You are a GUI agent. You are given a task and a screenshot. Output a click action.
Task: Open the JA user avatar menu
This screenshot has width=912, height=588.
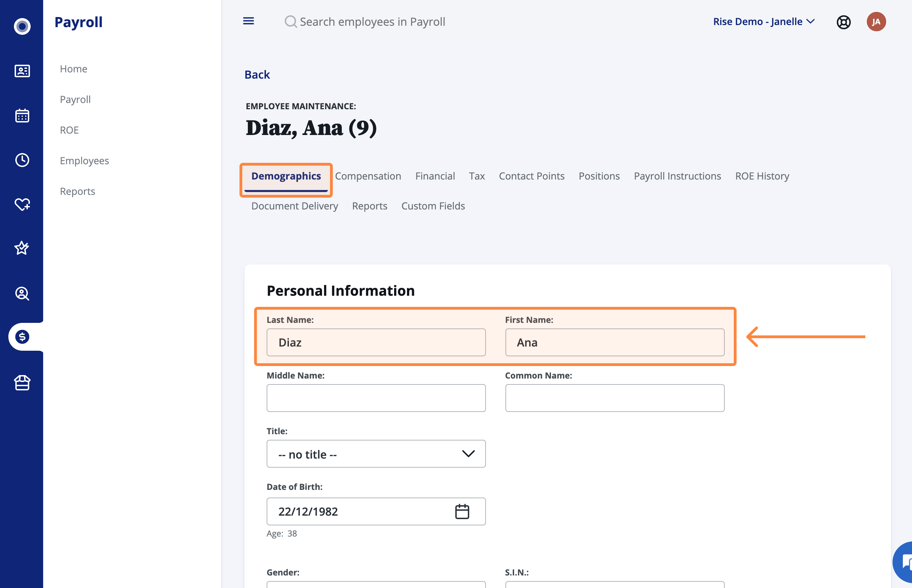point(876,22)
